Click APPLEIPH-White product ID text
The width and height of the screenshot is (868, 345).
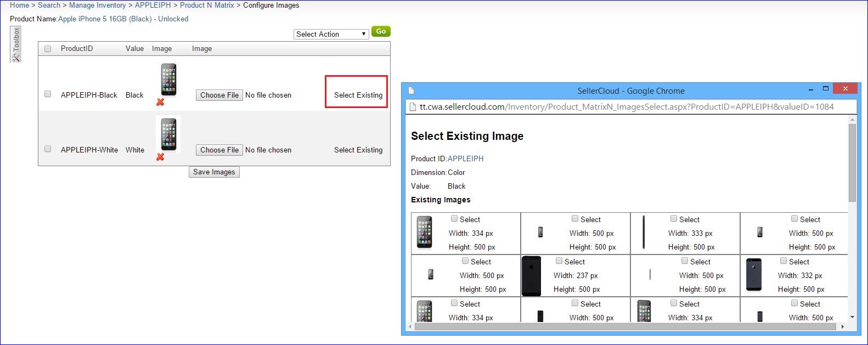89,150
